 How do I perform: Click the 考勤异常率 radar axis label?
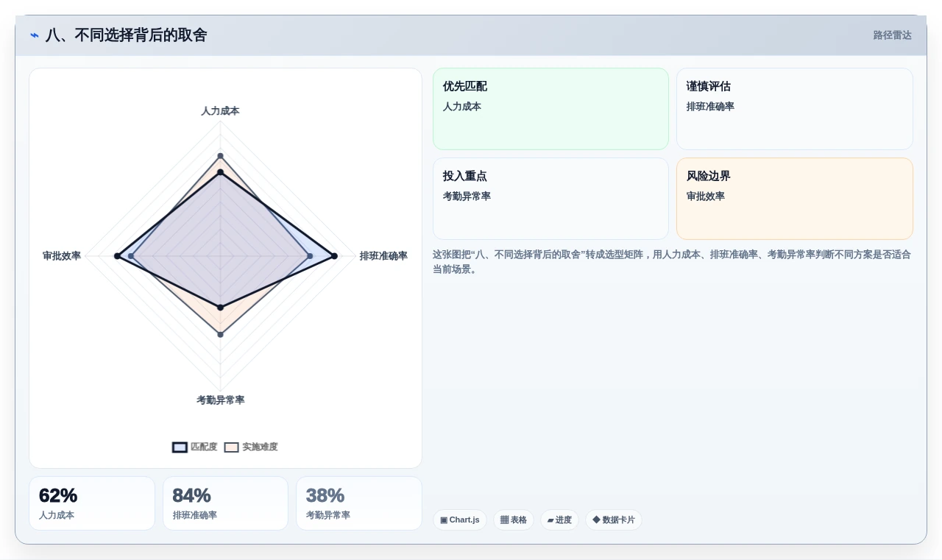point(220,400)
